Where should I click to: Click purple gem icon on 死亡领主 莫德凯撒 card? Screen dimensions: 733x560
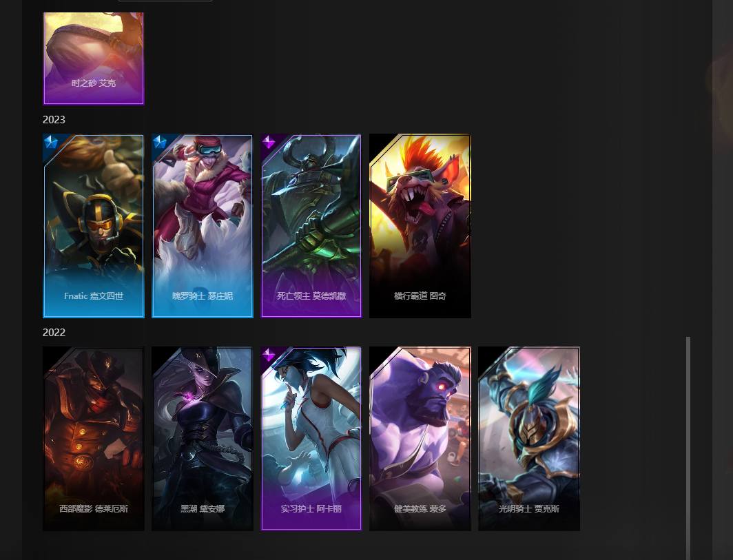click(x=269, y=142)
